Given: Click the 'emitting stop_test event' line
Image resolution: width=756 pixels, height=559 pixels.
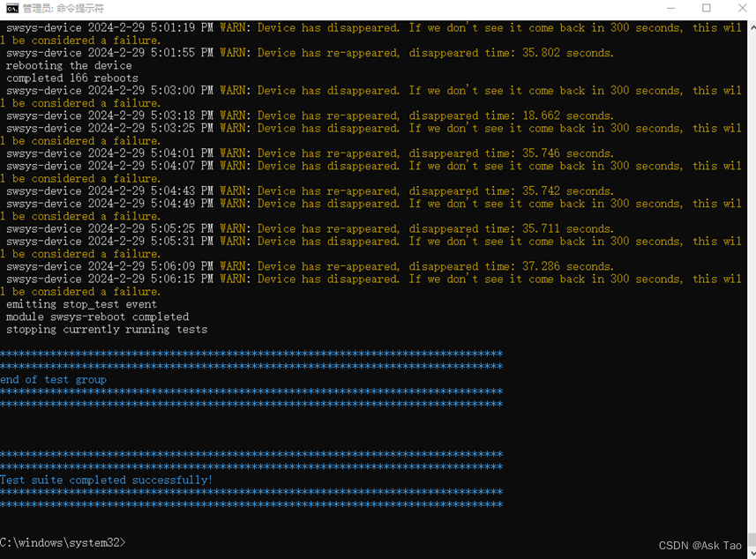Looking at the screenshot, I should pos(81,304).
